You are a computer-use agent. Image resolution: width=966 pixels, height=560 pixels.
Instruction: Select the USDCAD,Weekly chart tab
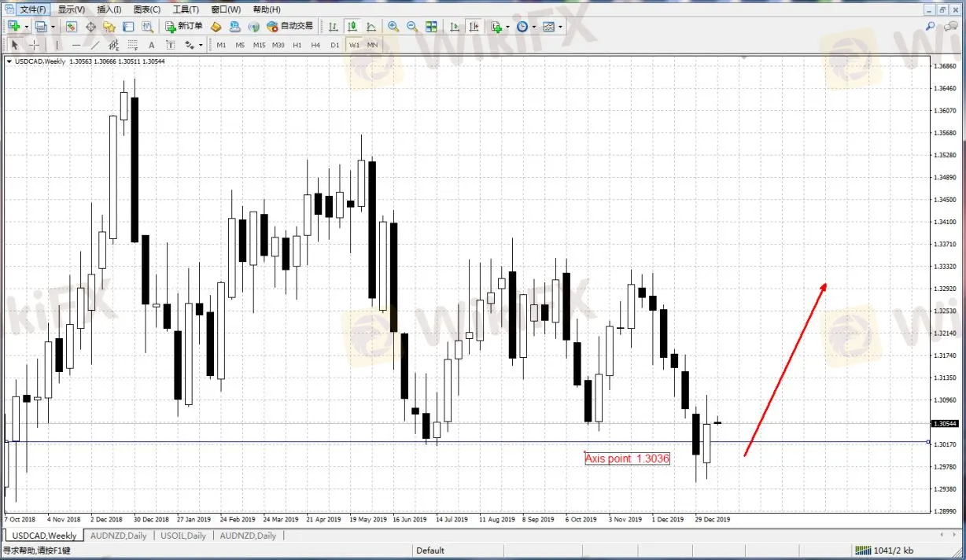[43, 536]
